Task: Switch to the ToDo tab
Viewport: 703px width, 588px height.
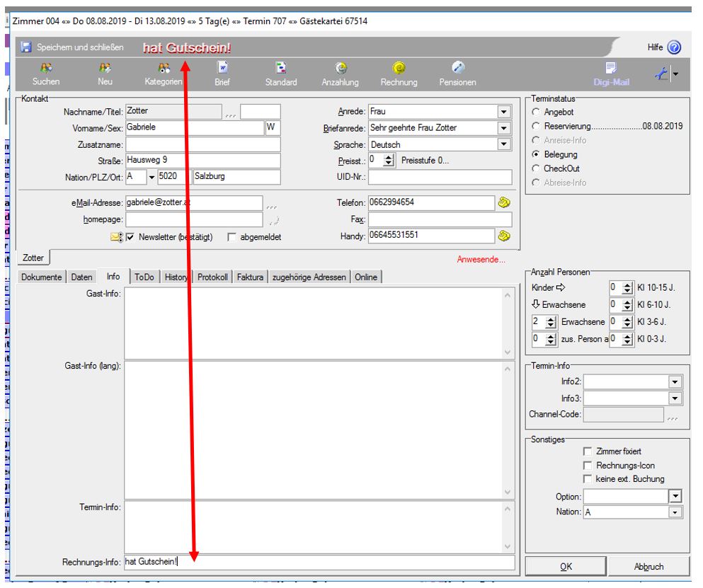Action: (x=144, y=277)
